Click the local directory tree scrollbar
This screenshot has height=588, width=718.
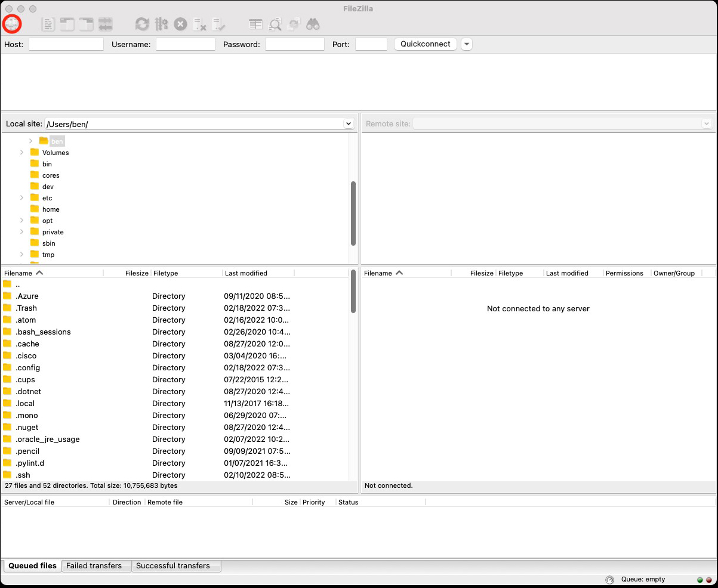click(353, 213)
